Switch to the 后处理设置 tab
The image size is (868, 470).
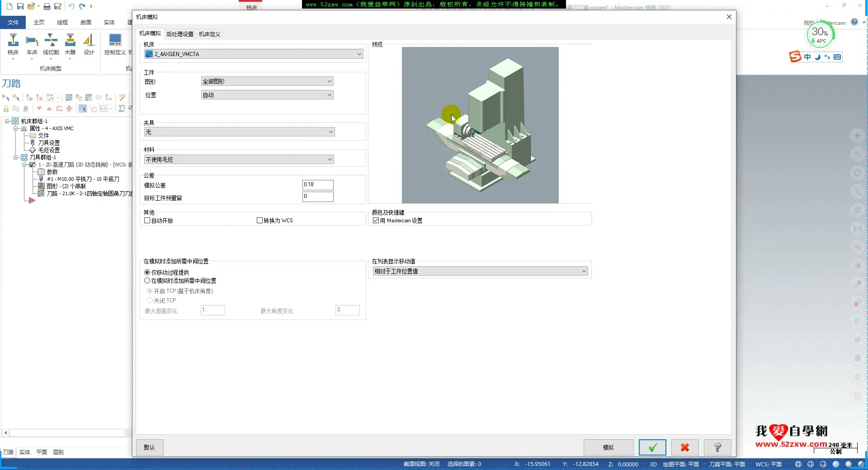179,34
